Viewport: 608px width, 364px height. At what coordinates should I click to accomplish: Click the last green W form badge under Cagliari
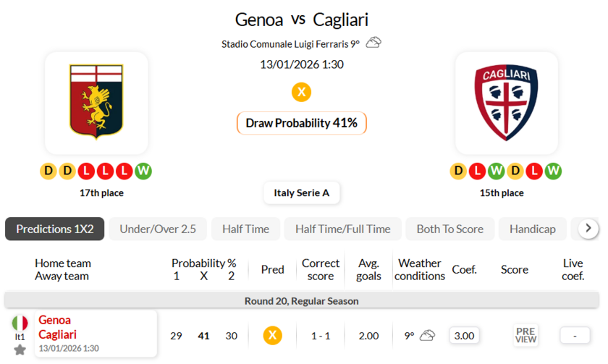(553, 172)
